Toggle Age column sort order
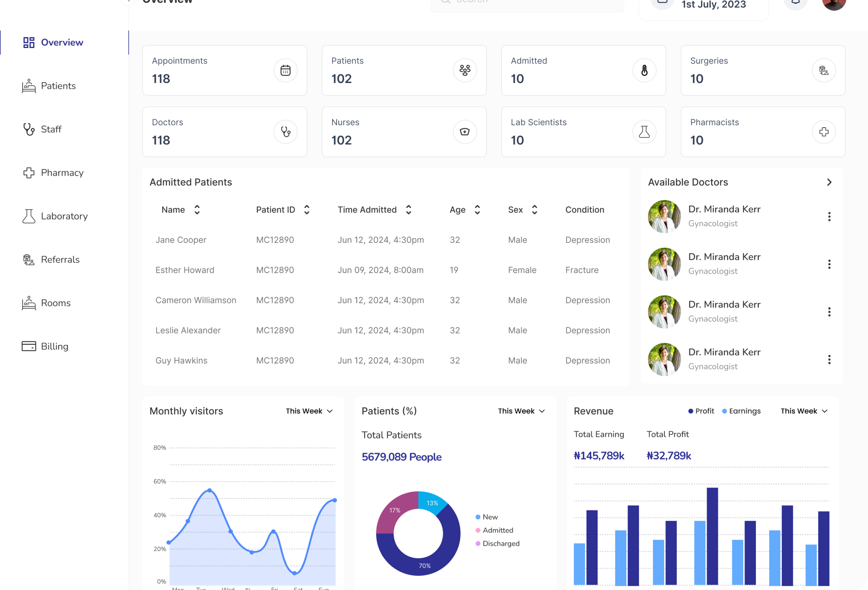 (477, 210)
